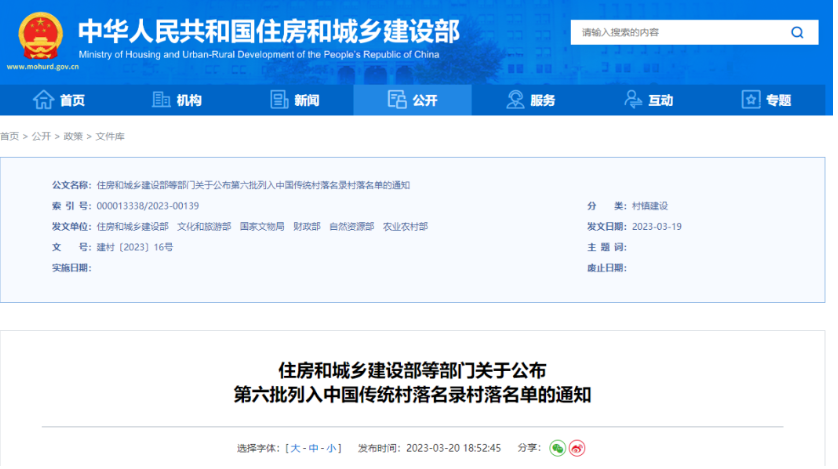Open the 服务 nav tab
Screen dimensions: 838x469
533,100
